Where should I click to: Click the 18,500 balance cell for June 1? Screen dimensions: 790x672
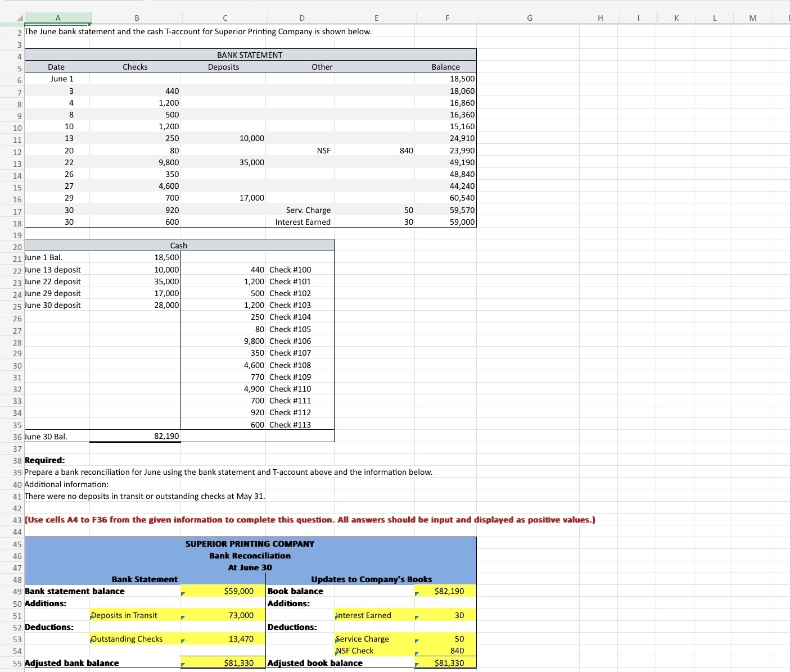(447, 79)
